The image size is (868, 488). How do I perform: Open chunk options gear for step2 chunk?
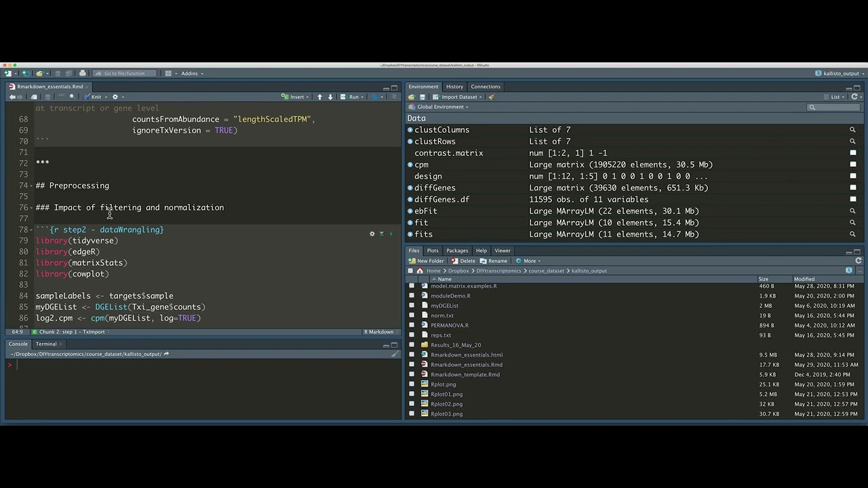(x=372, y=234)
